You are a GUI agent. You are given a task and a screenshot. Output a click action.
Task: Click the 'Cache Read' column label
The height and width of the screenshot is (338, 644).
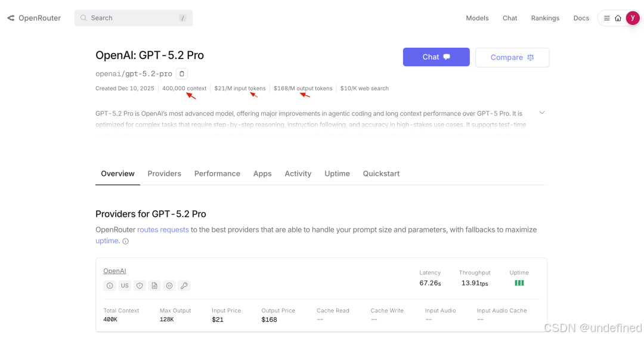[333, 311]
